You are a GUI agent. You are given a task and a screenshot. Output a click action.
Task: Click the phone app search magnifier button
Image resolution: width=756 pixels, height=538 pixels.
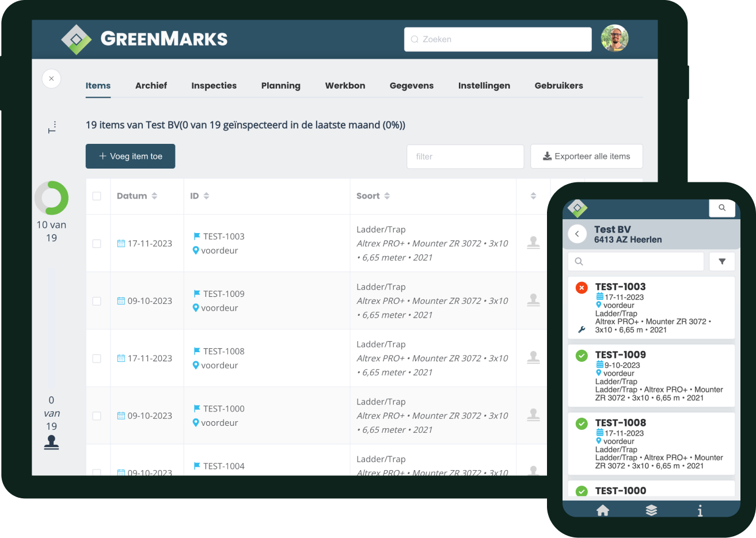722,208
